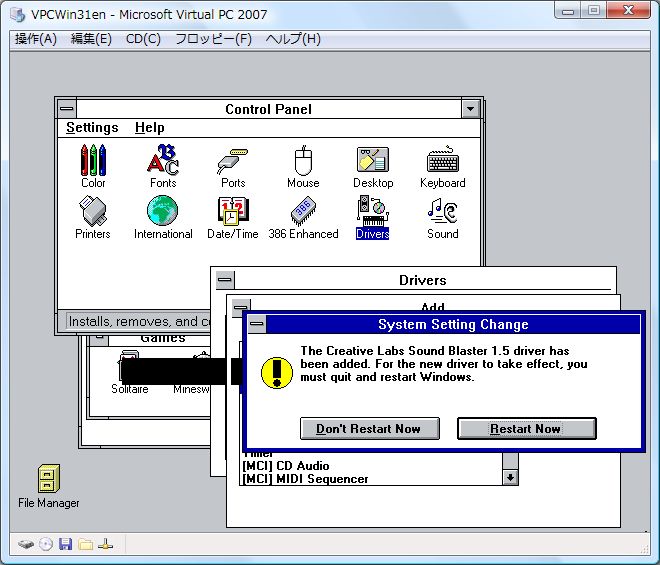Click the Virtual PC title bar icon

[18, 14]
